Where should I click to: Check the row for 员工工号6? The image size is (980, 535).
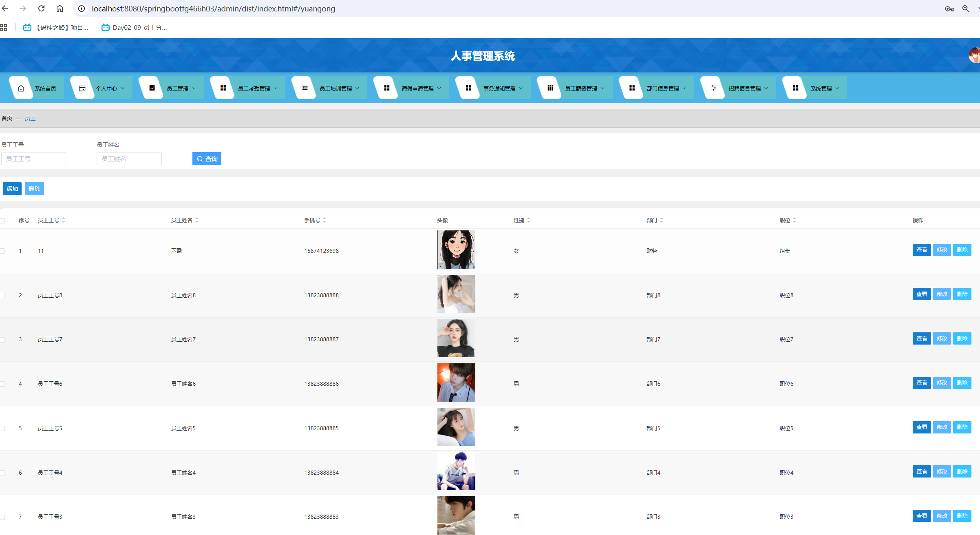[x=3, y=384]
